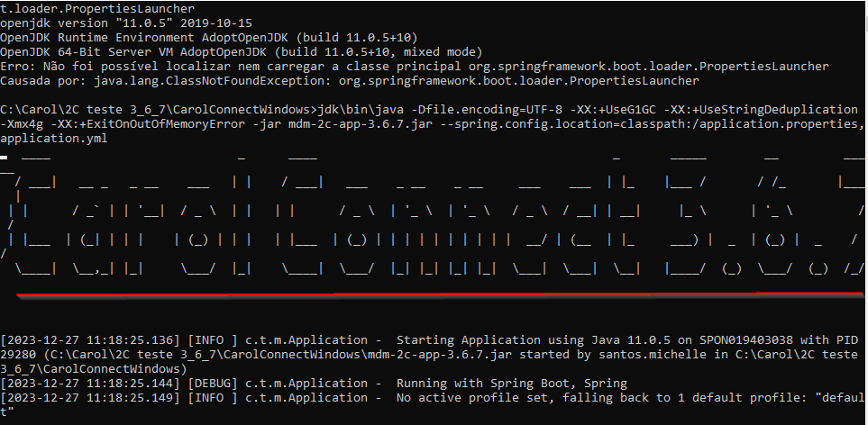Click the red underline beneath the ASCII banner

433,294
